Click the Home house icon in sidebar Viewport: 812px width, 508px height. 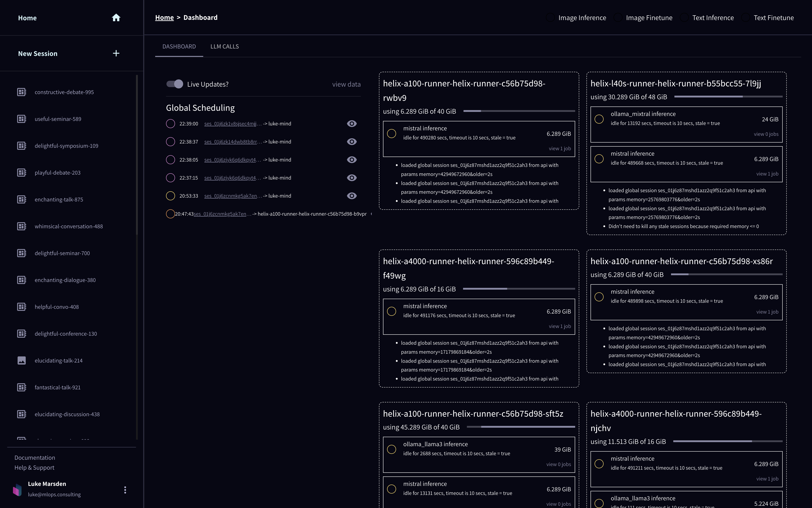coord(116,18)
